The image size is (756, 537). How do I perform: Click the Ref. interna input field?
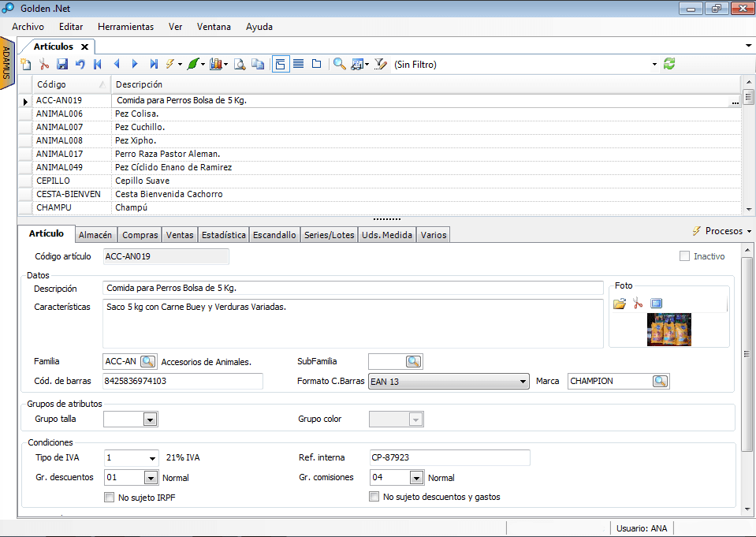[449, 458]
